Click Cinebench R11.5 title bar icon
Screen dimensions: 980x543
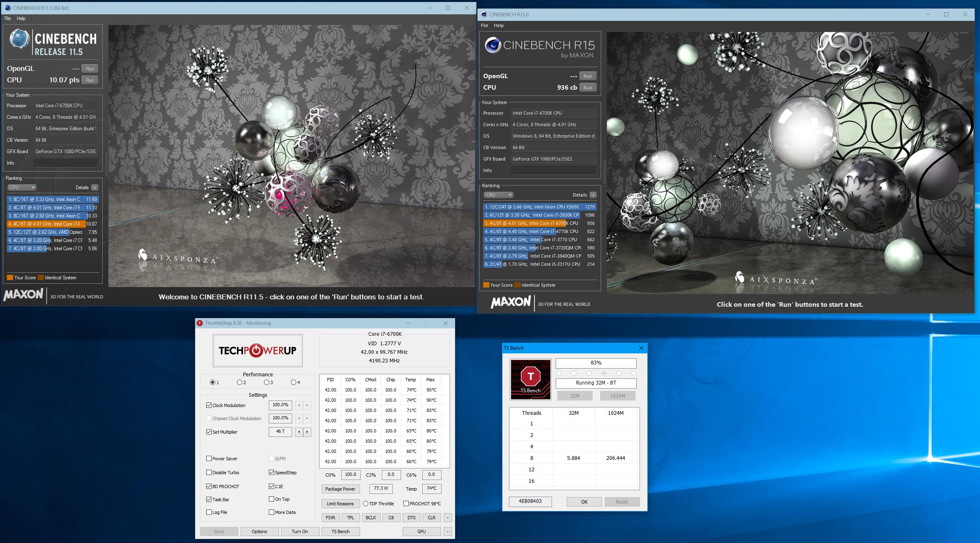tap(8, 8)
